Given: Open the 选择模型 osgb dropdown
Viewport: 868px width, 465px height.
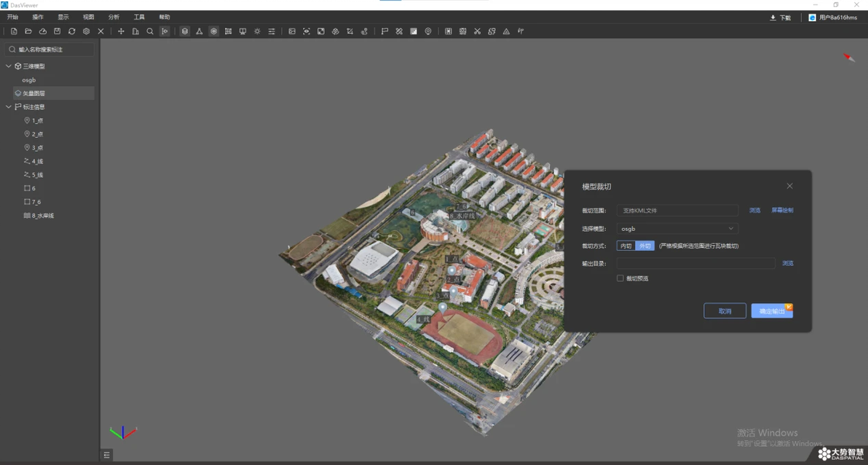Looking at the screenshot, I should pyautogui.click(x=677, y=229).
